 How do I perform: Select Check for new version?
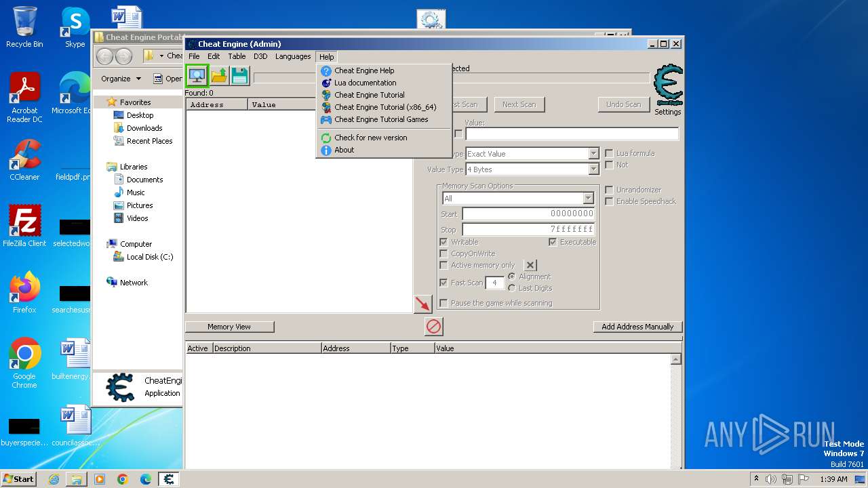370,138
